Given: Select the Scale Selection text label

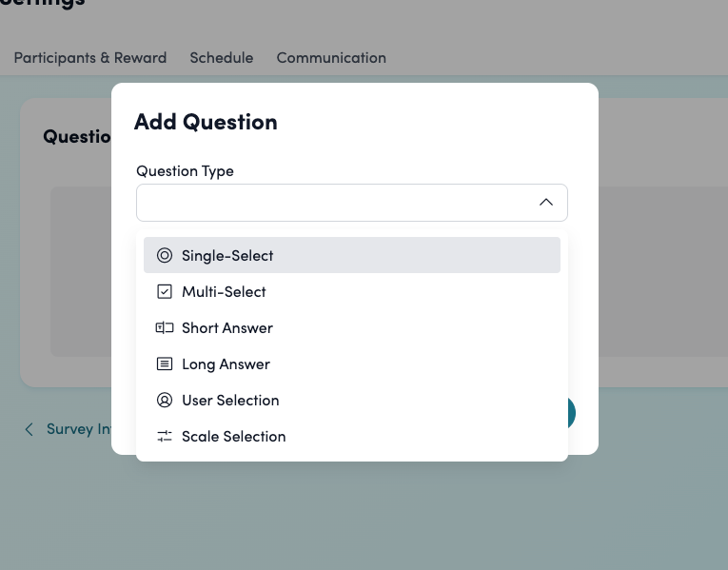Looking at the screenshot, I should coord(233,436).
